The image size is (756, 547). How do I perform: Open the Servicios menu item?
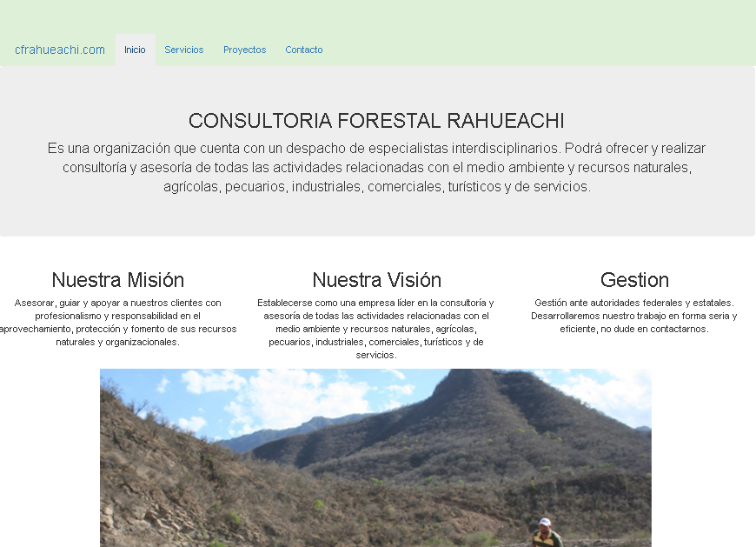184,50
